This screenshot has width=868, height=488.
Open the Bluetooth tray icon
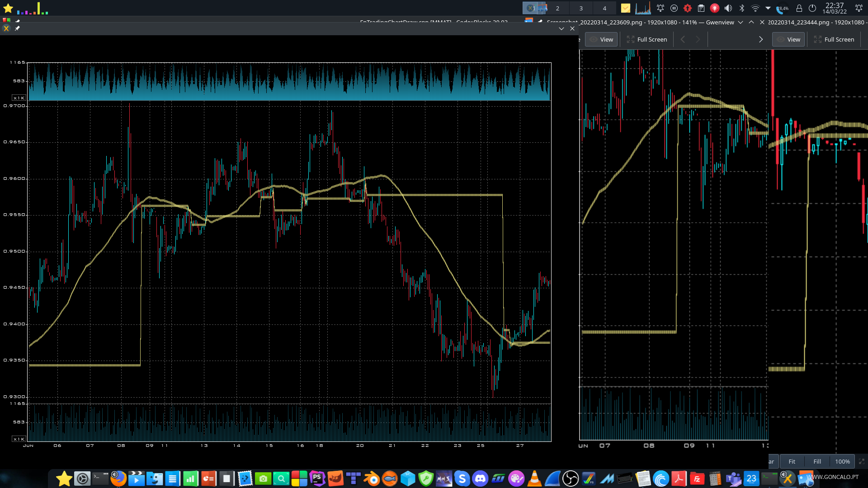coord(742,8)
